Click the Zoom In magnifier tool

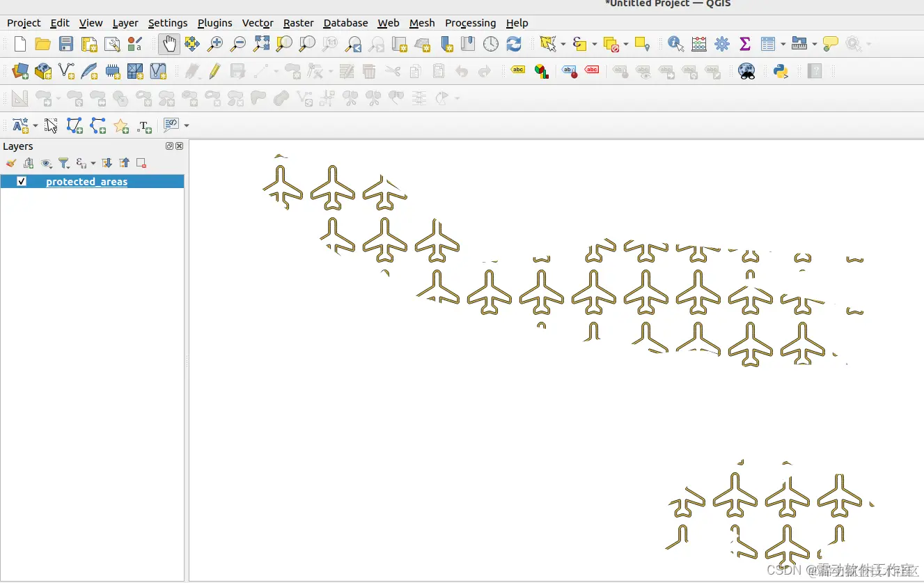(215, 45)
